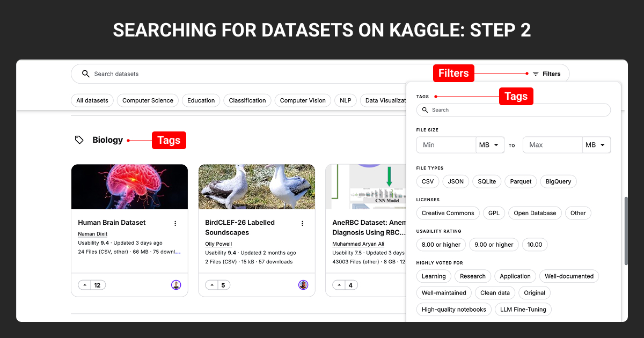Open the AneRBC CNN Model thumbnail
644x338 pixels.
366,187
